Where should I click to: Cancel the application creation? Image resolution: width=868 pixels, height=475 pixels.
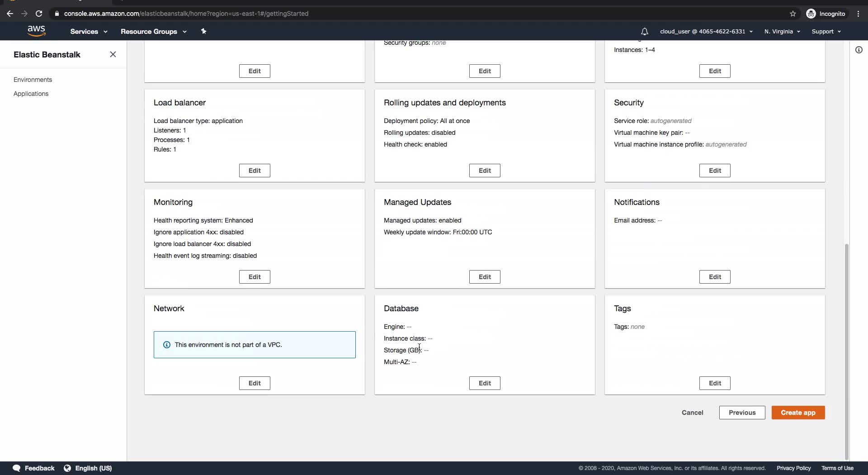point(692,413)
